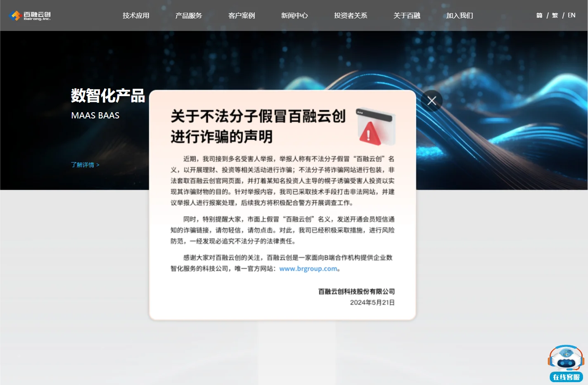Switch language to EN
The image size is (588, 385).
(571, 15)
